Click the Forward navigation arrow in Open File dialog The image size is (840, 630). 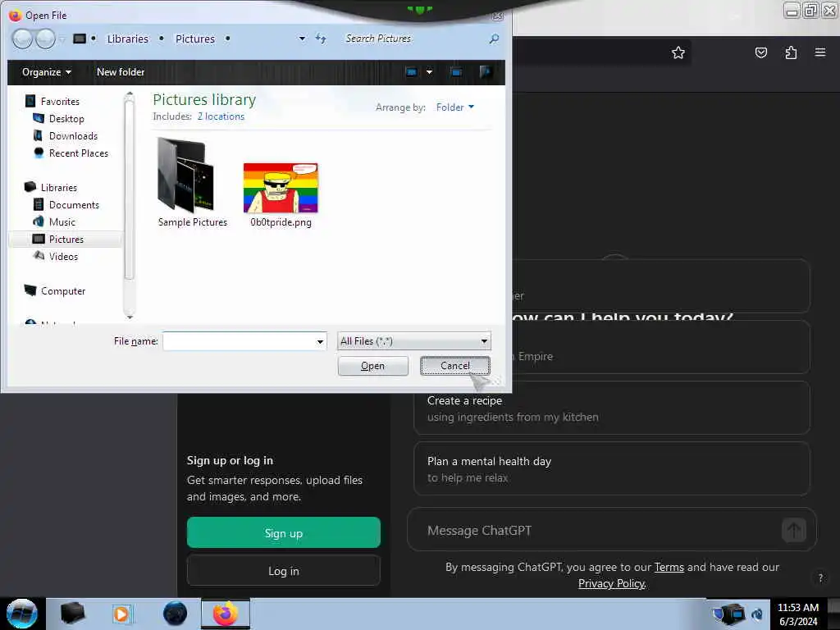pos(45,39)
